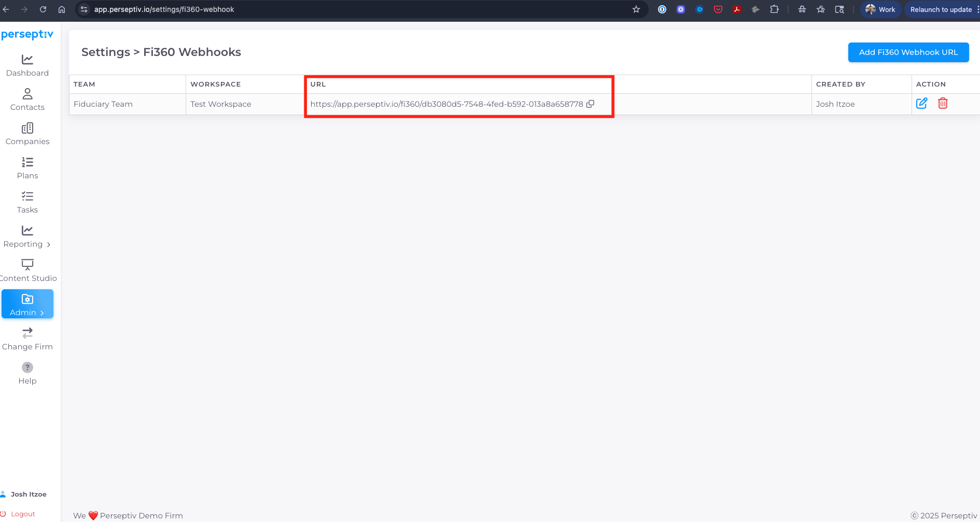Delete the Fiduciary Team webhook
The image size is (980, 522).
pyautogui.click(x=943, y=103)
